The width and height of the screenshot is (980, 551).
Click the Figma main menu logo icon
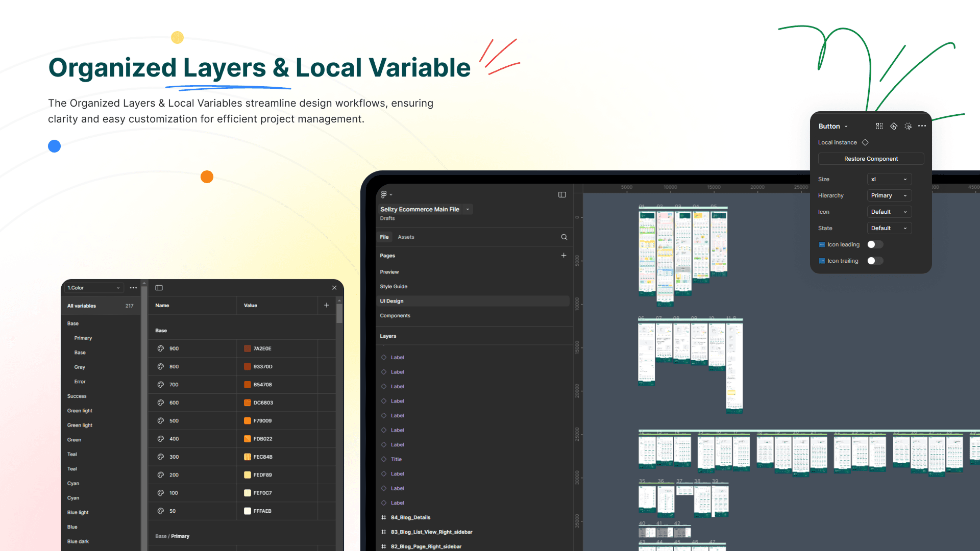click(x=384, y=194)
